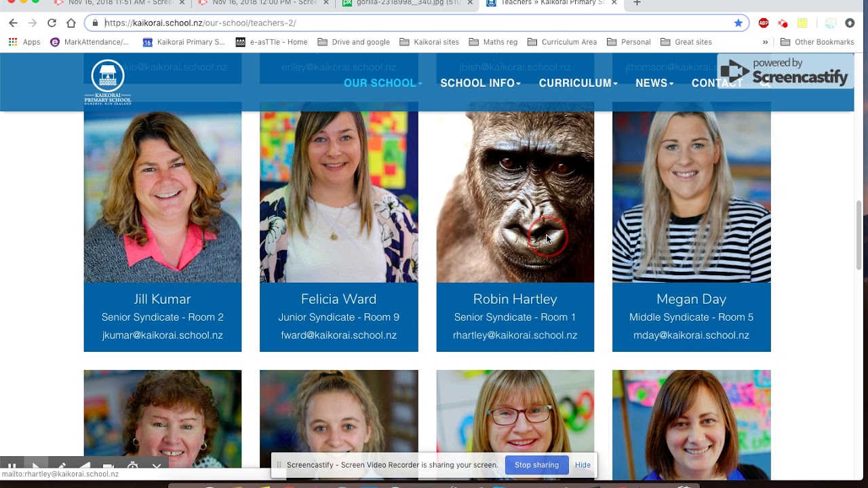Open the Screencastify extension icon
This screenshot has height=488, width=868.
783,23
